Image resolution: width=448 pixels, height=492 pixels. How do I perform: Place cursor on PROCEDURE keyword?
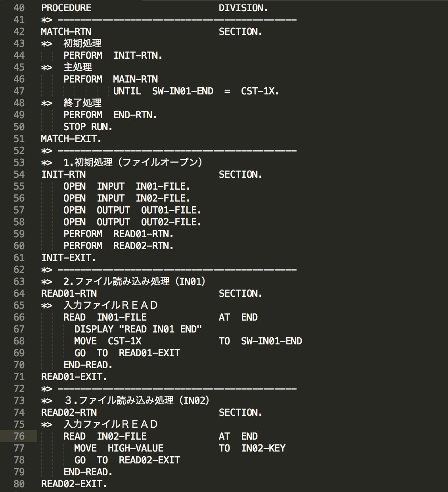click(66, 8)
